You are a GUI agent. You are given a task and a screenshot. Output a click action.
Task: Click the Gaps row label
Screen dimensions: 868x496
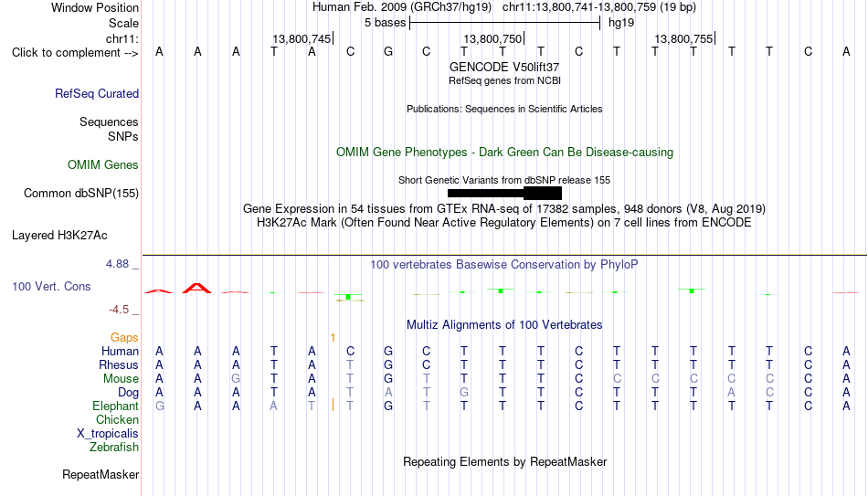124,338
